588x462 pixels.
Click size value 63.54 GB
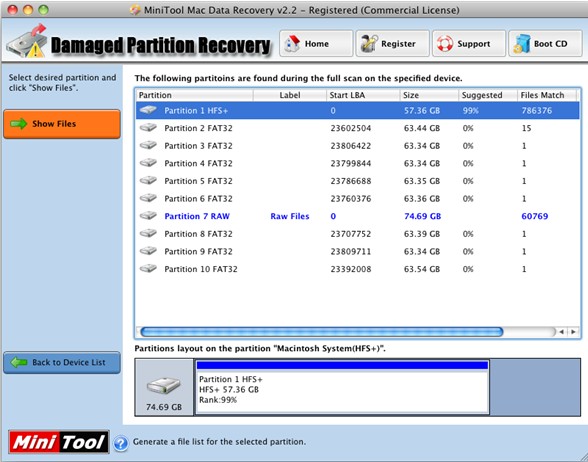coord(422,269)
